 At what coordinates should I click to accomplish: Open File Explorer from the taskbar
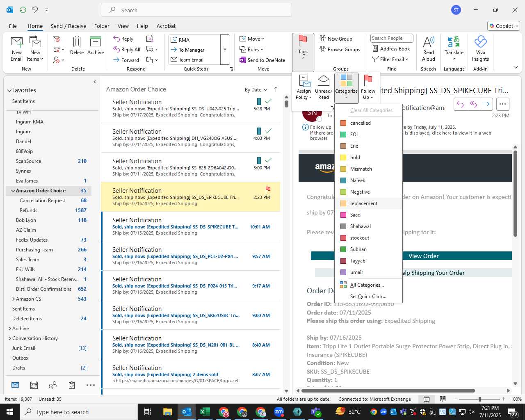coord(167,412)
